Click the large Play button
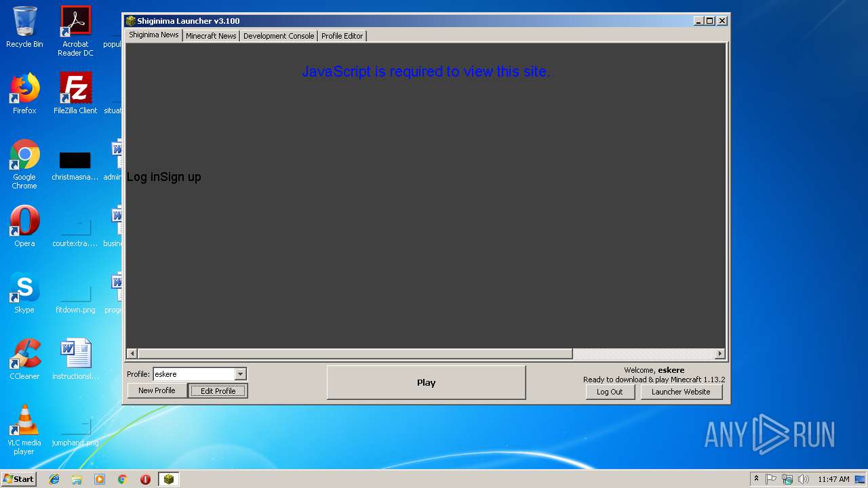 pyautogui.click(x=426, y=382)
